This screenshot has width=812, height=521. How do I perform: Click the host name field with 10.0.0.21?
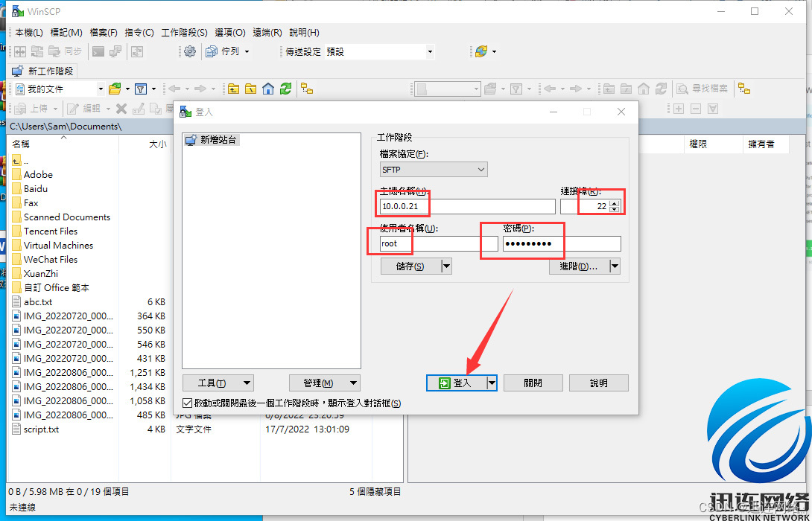(467, 206)
